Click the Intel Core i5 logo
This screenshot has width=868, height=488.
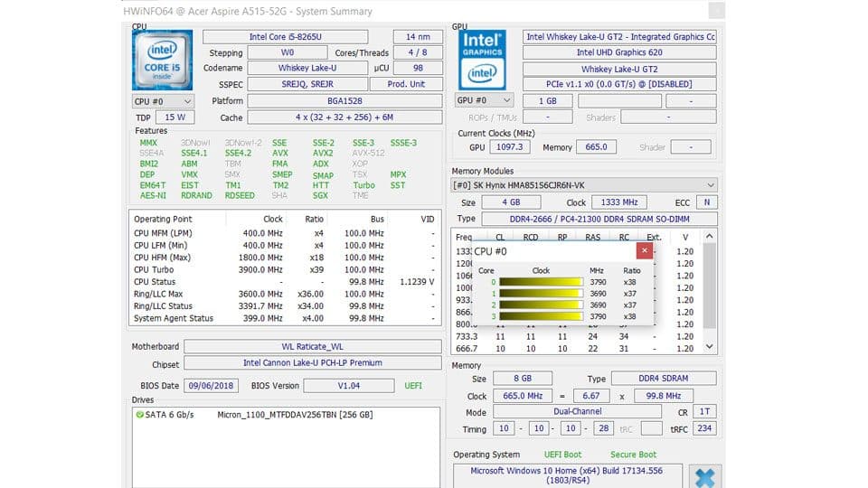click(163, 60)
